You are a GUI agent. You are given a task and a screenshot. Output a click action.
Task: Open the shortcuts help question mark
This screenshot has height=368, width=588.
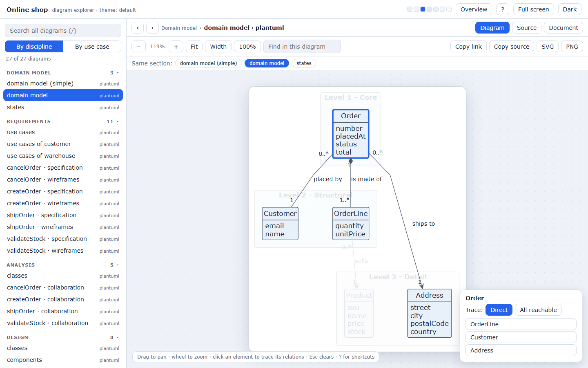pos(503,9)
